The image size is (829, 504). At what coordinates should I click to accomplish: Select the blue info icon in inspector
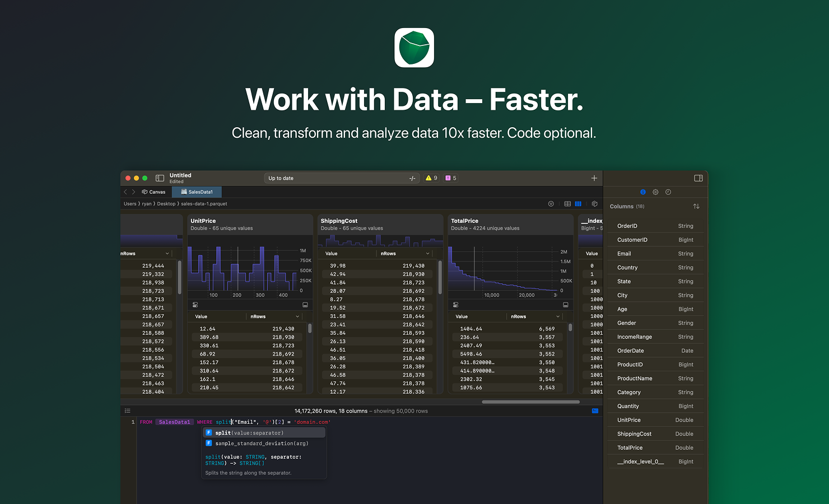[643, 192]
